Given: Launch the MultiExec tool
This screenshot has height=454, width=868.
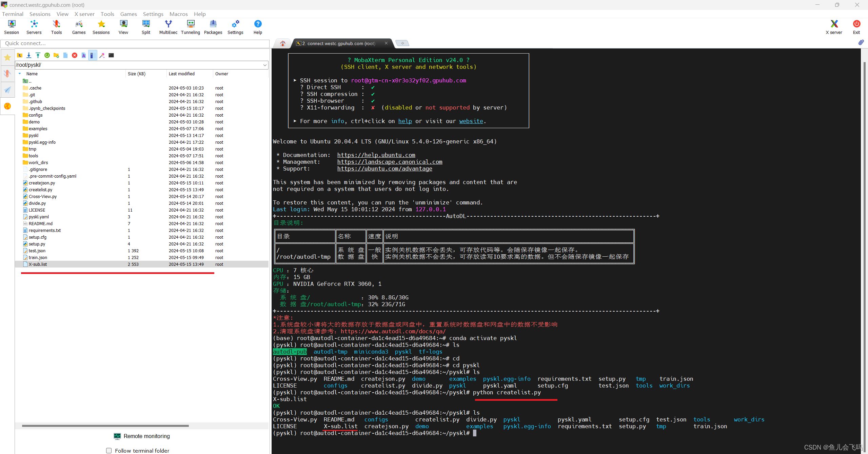Looking at the screenshot, I should (x=168, y=27).
